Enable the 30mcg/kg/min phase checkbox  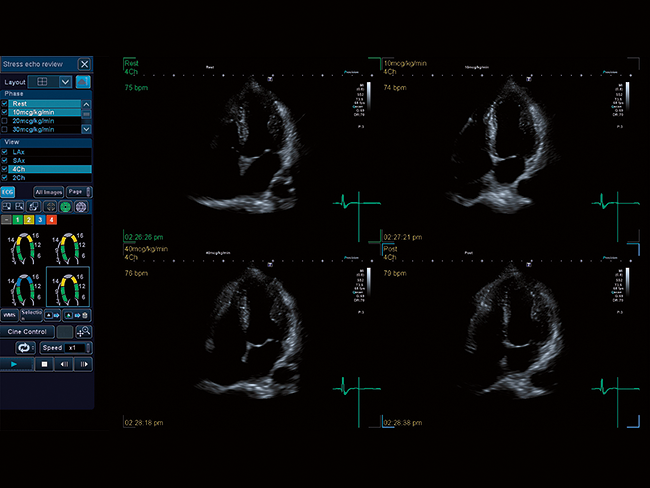tap(5, 129)
